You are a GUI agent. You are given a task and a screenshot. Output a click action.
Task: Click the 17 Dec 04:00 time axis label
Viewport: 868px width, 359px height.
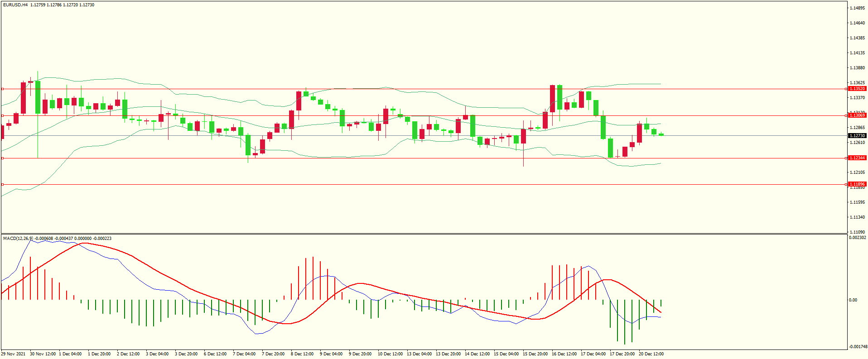coord(593,354)
